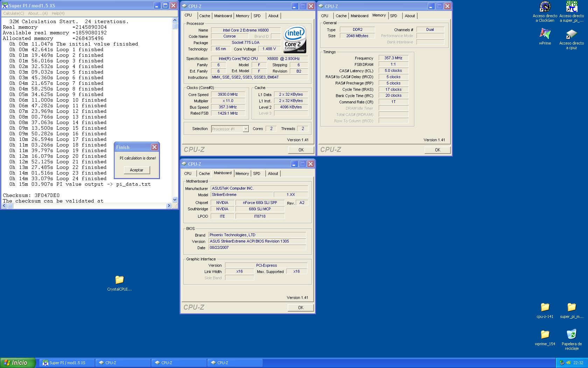Activate the third CPU-Z taskbar button
Viewport: 588px width, 368px height.
coord(235,363)
